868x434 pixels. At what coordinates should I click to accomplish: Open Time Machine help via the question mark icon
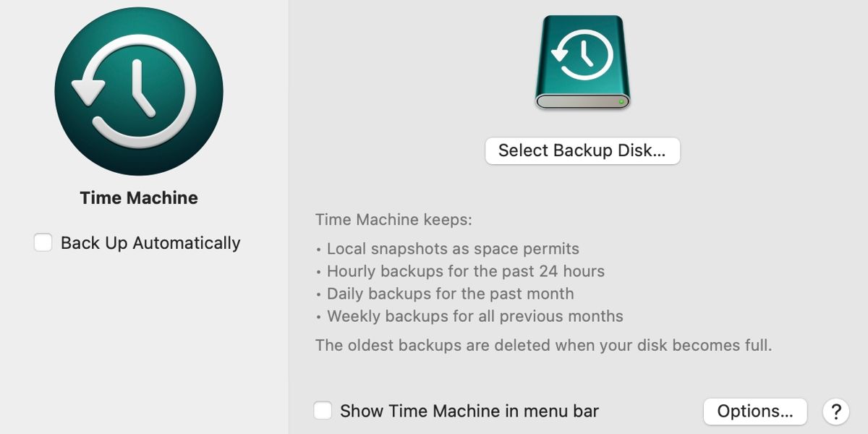pyautogui.click(x=837, y=411)
